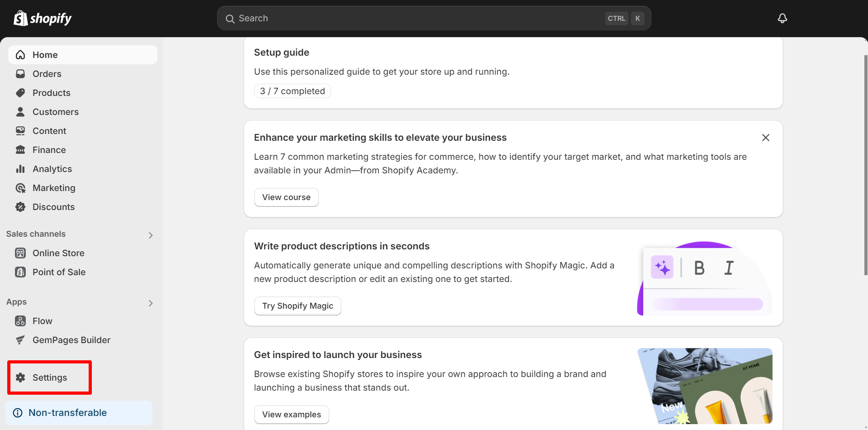Viewport: 868px width, 430px height.
Task: Expand the Sales channels section
Action: tap(151, 235)
